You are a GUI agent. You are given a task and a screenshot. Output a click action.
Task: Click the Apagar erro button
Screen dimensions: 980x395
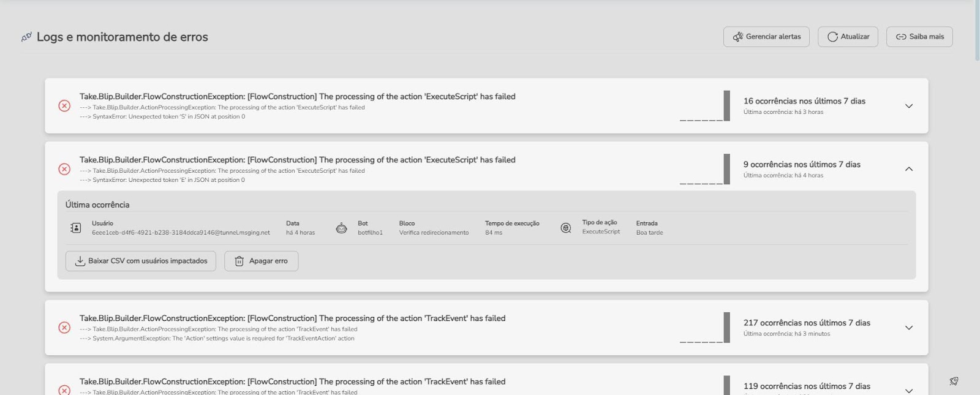pos(261,261)
